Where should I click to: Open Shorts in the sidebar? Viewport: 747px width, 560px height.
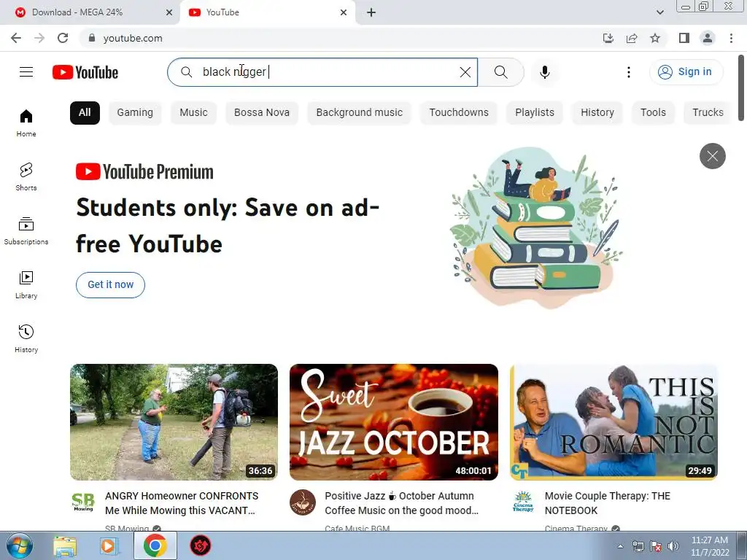tap(26, 176)
